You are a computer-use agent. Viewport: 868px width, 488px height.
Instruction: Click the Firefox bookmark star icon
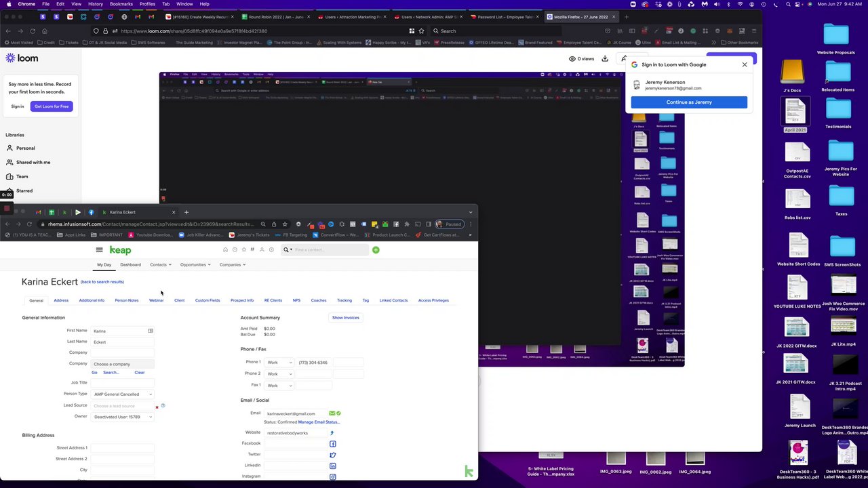421,31
